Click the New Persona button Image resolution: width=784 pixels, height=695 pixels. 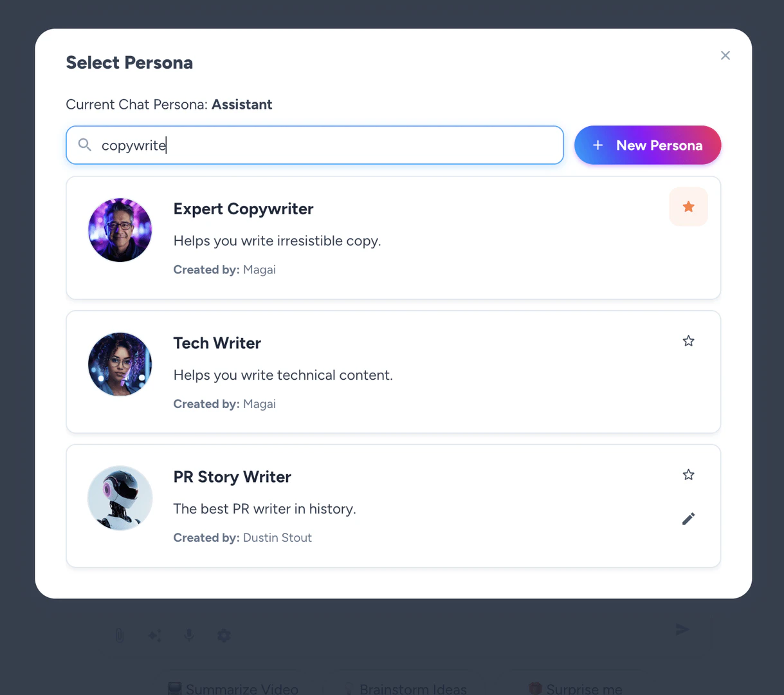tap(647, 145)
